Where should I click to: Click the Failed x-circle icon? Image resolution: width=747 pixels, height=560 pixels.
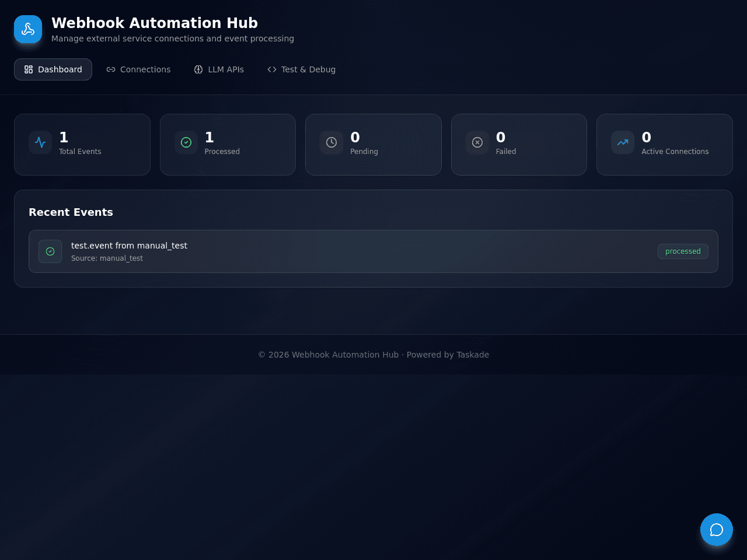coord(477,142)
